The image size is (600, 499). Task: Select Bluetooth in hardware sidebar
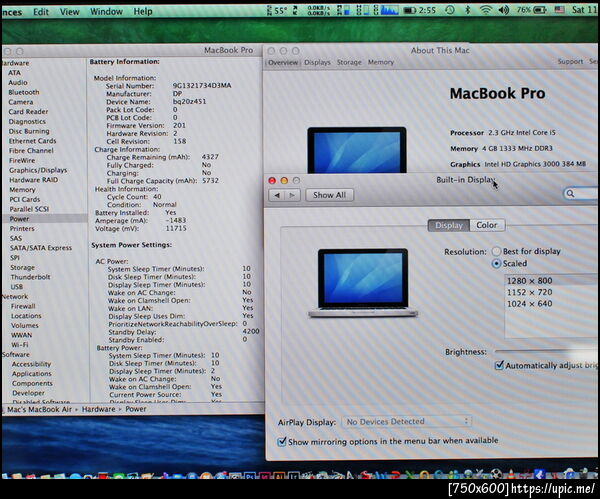pos(24,92)
